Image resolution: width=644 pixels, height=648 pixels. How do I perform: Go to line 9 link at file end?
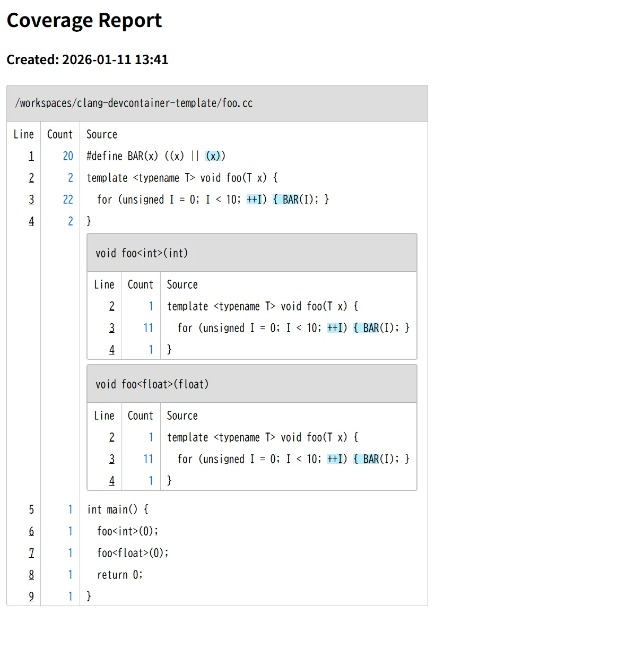point(31,597)
